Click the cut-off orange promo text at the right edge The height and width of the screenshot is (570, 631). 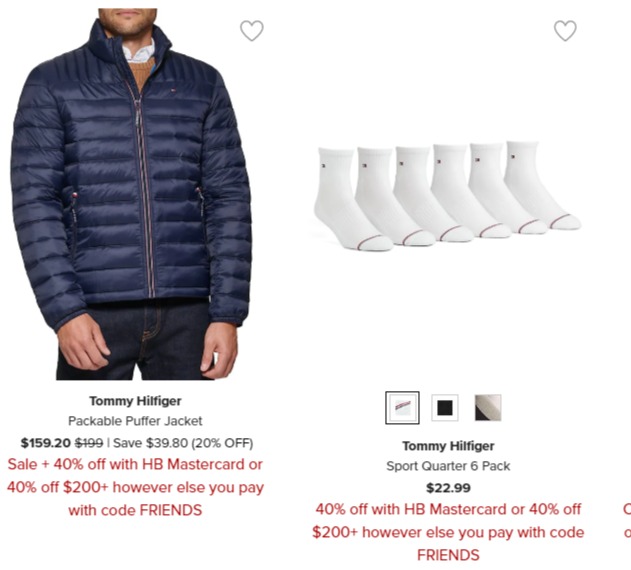[627, 521]
